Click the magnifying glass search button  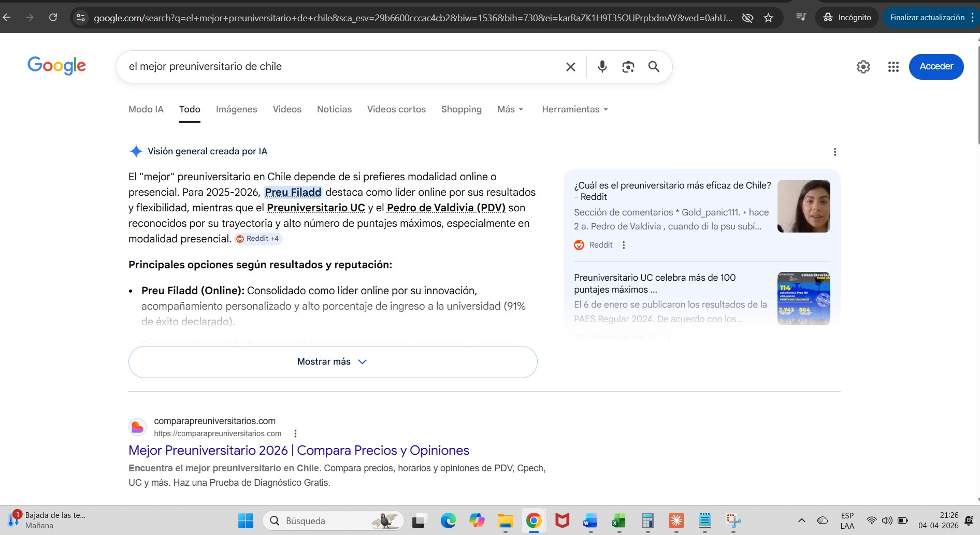click(x=654, y=67)
